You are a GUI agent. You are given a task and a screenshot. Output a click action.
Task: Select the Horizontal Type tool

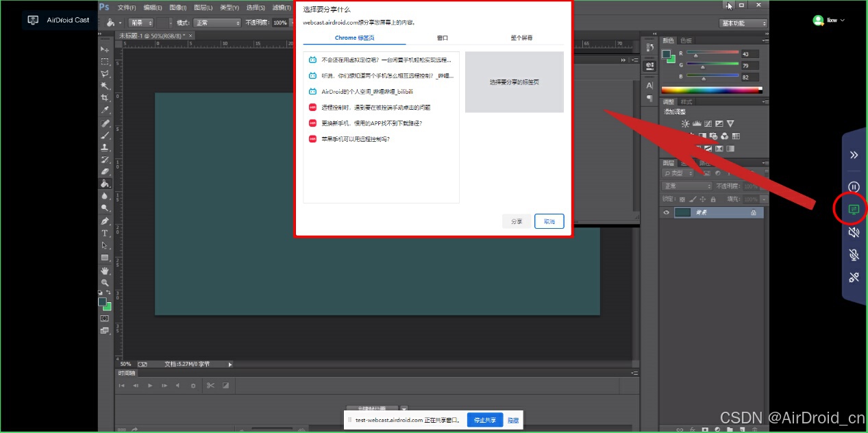105,234
